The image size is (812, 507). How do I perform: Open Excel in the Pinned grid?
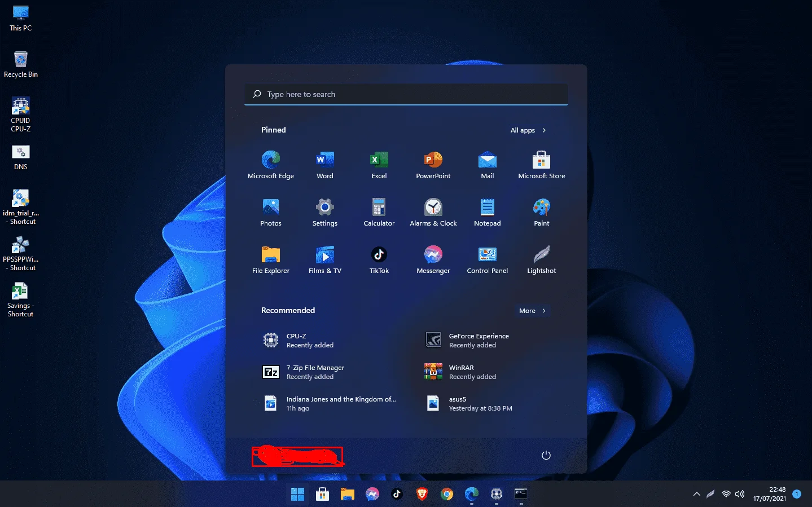point(379,165)
